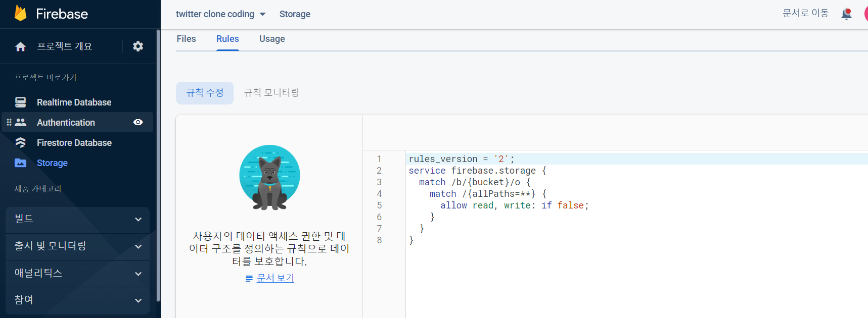Select the Rules tab

coord(227,39)
